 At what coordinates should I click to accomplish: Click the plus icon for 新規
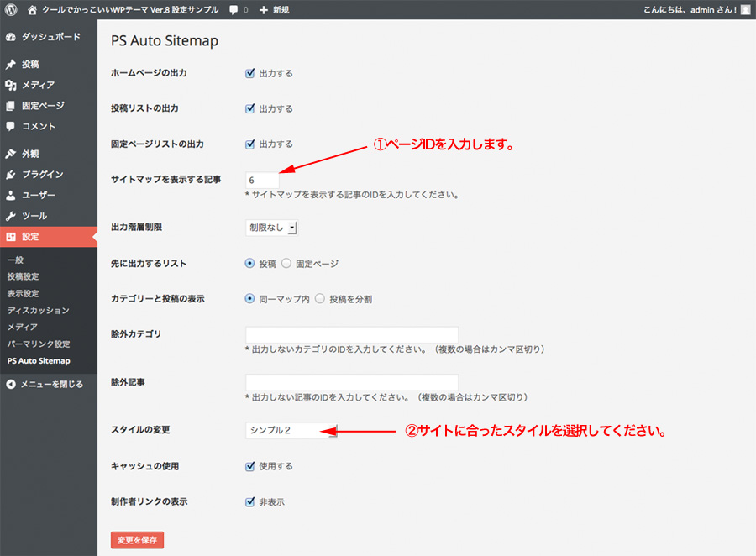pyautogui.click(x=263, y=9)
